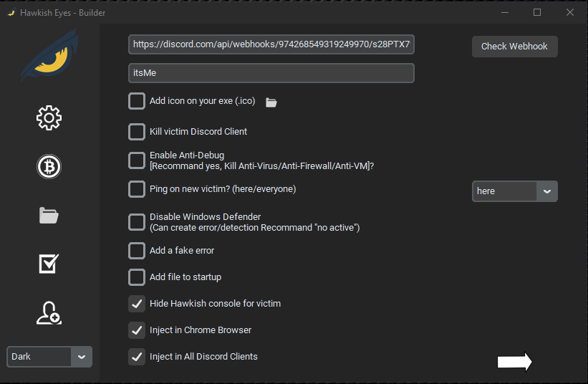
Task: Tick the 'Kill victim Discord Client' checkbox
Action: (x=137, y=132)
